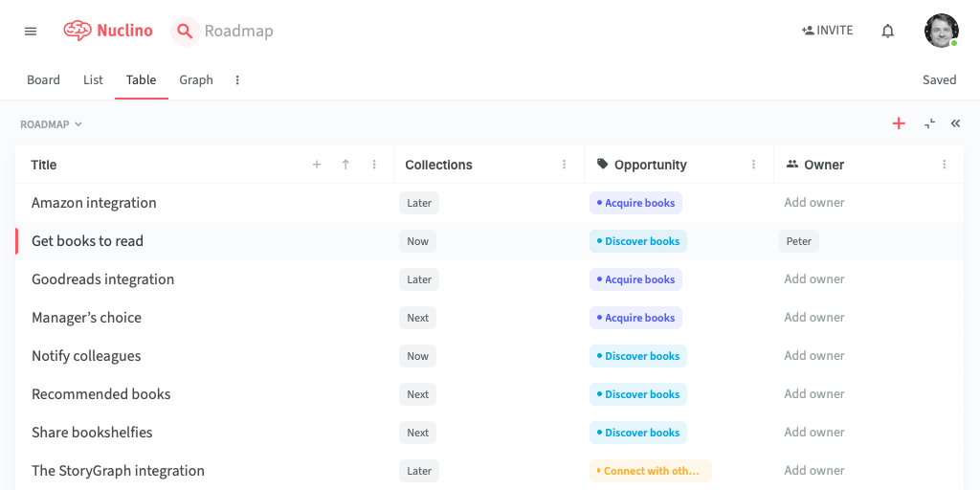The height and width of the screenshot is (490, 980).
Task: Open more view options beside Graph
Action: tap(237, 80)
